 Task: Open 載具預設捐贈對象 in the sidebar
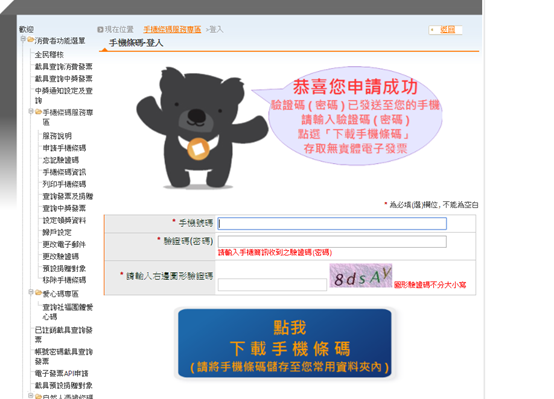pos(63,386)
